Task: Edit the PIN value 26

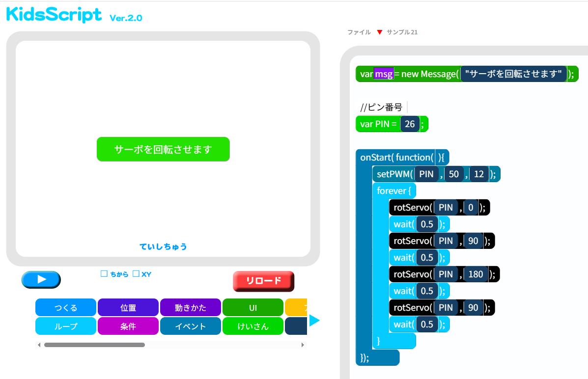Action: click(x=410, y=124)
